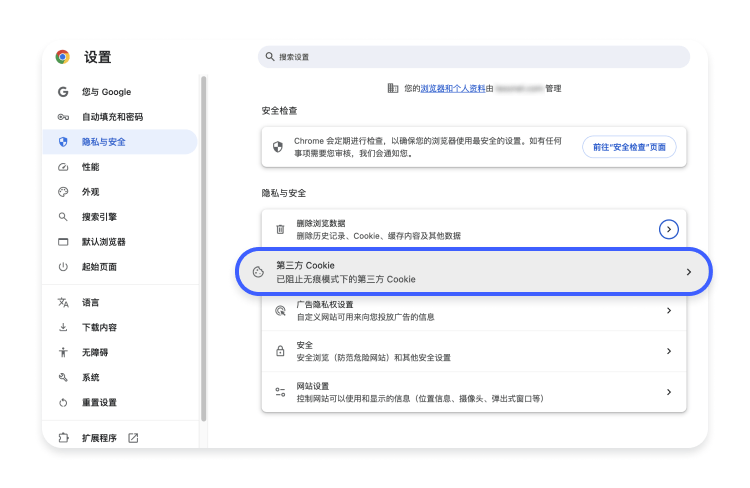Click the lock icon in 安全 row
The width and height of the screenshot is (750, 488).
[280, 351]
